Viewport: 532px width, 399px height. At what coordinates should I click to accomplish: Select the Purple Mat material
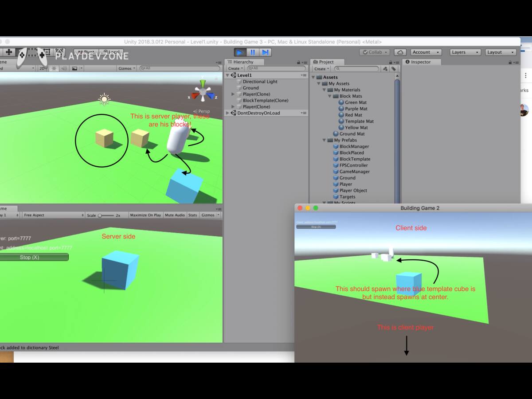point(356,109)
